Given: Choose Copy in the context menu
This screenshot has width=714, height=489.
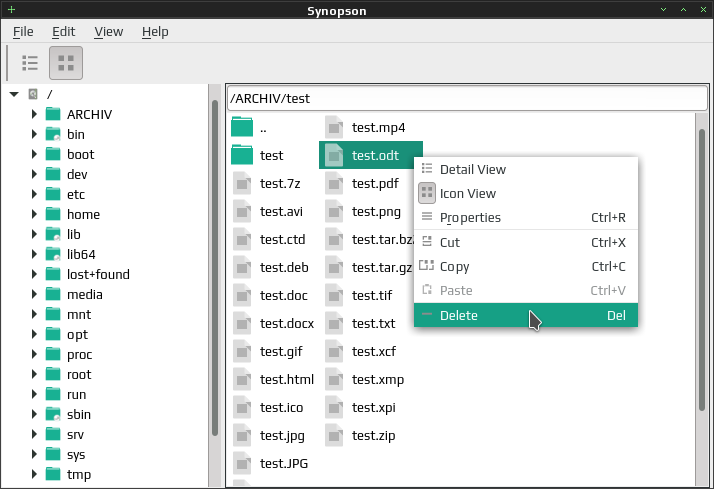Looking at the screenshot, I should 526,266.
